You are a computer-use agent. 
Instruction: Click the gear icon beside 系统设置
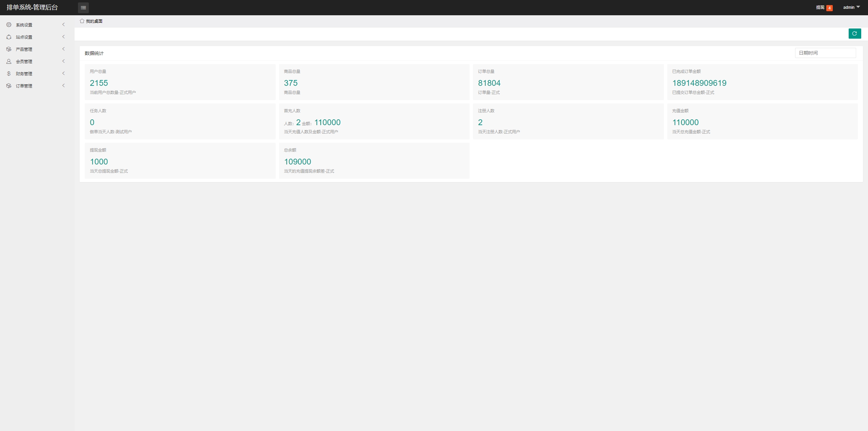pyautogui.click(x=9, y=25)
